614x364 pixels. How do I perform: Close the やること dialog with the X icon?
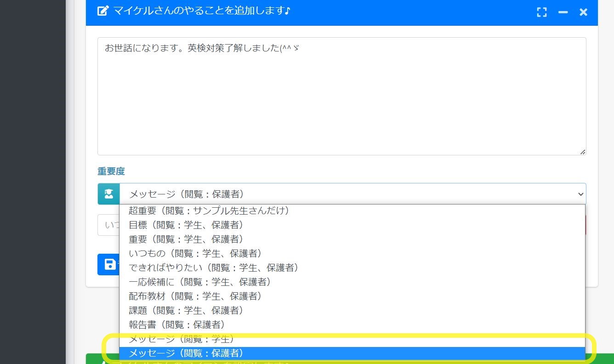(583, 12)
